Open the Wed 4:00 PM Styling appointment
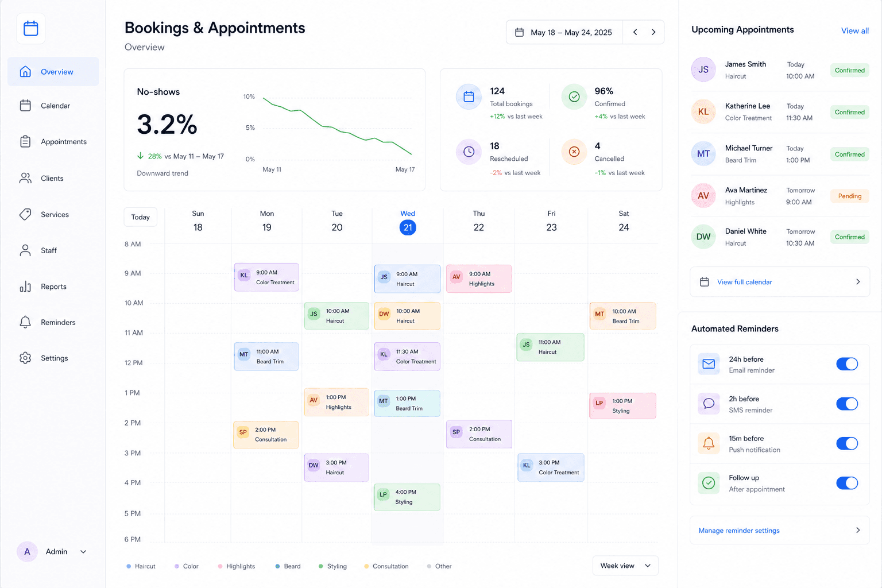This screenshot has width=882, height=588. [407, 497]
